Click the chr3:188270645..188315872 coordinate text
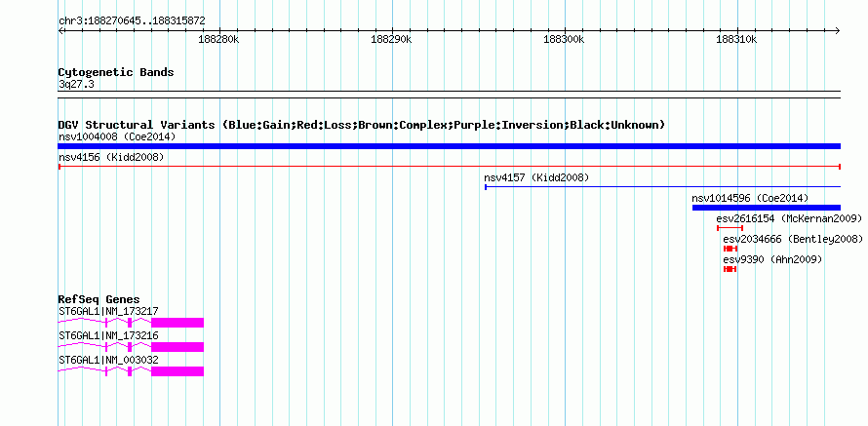Viewport: 868px width, 426px height. (x=132, y=21)
